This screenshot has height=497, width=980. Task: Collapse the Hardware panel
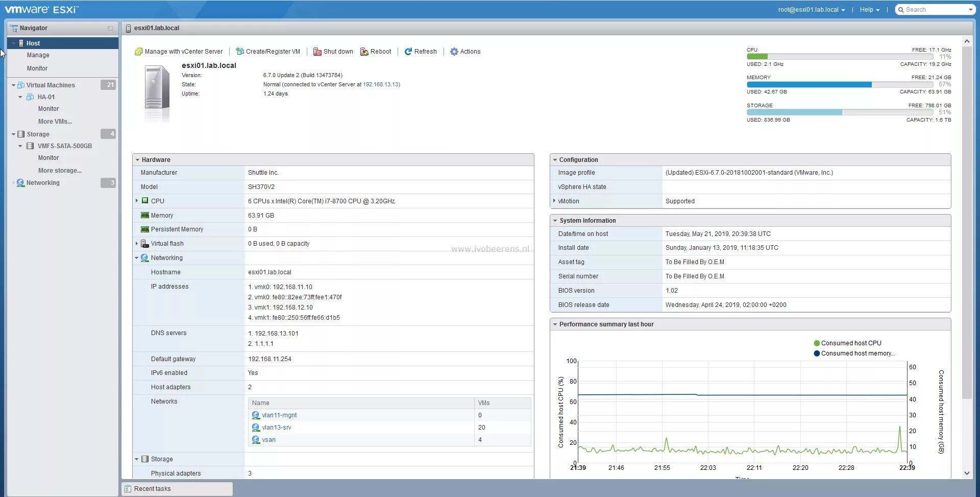pos(137,160)
